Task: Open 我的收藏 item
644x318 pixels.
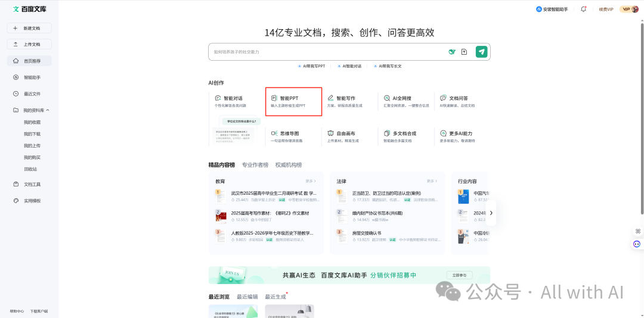Action: click(x=32, y=122)
